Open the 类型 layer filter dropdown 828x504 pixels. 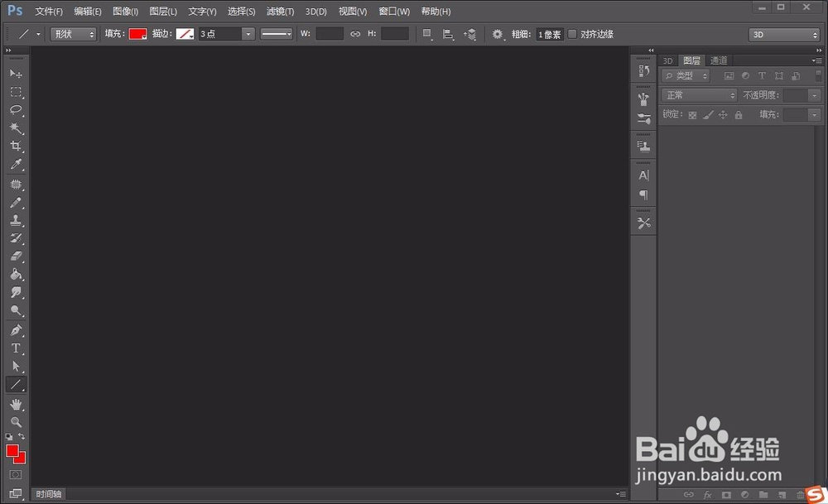point(686,76)
